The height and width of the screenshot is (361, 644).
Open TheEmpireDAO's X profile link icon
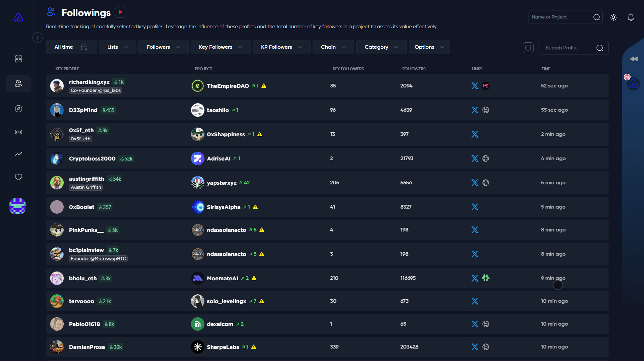point(475,86)
